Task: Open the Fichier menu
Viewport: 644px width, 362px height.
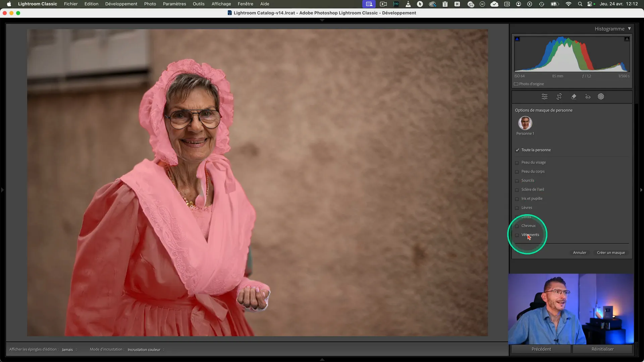Action: tap(71, 4)
